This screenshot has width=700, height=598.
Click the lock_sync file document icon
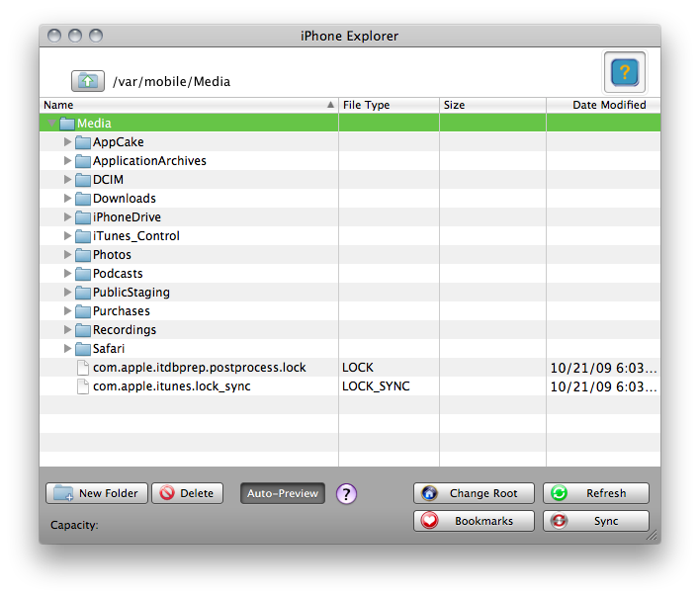pos(83,386)
